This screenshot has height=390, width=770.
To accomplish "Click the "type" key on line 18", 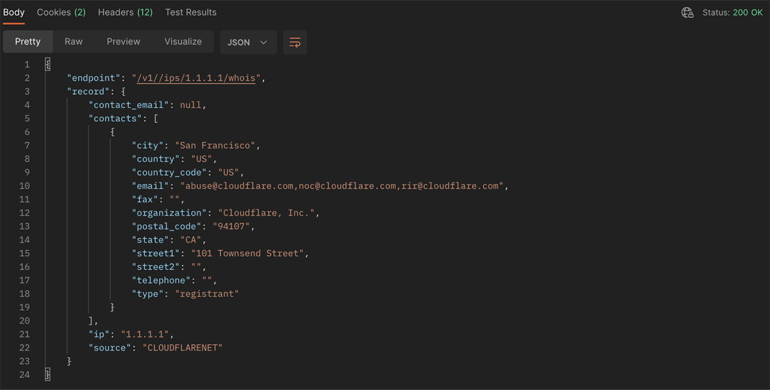I will point(147,294).
